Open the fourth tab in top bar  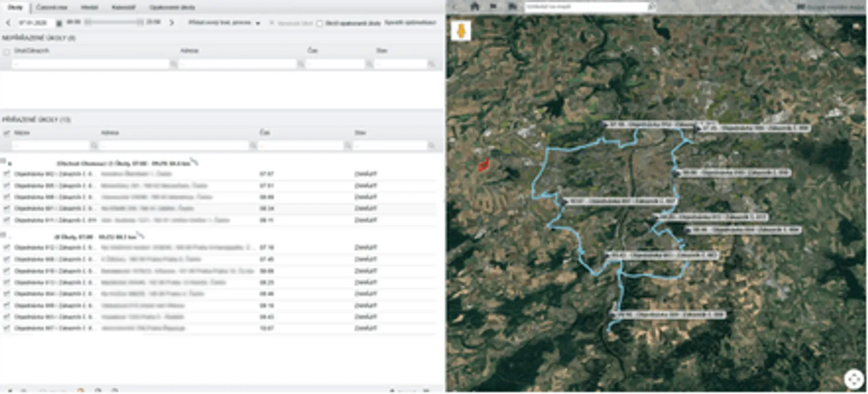(123, 7)
